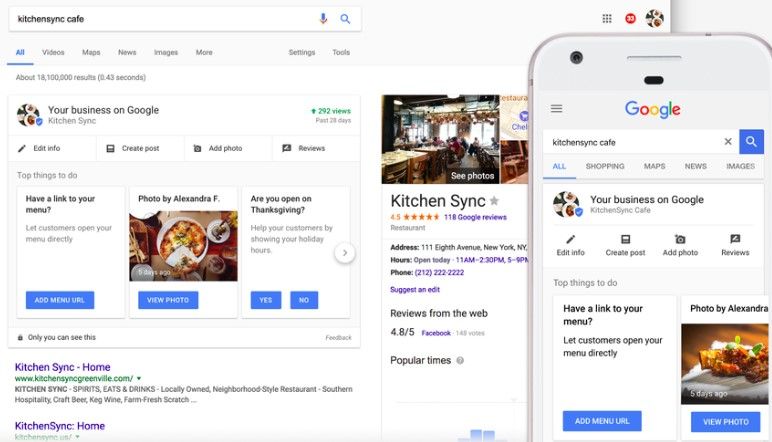Select the All tab on desktop
Viewport: 772px width, 442px height.
point(20,52)
